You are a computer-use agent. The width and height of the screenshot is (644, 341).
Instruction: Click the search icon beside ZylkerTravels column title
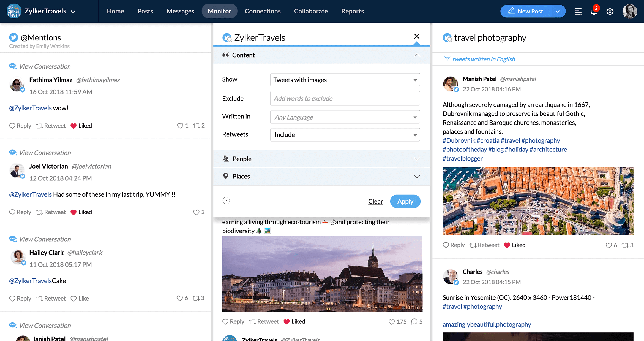coord(227,37)
